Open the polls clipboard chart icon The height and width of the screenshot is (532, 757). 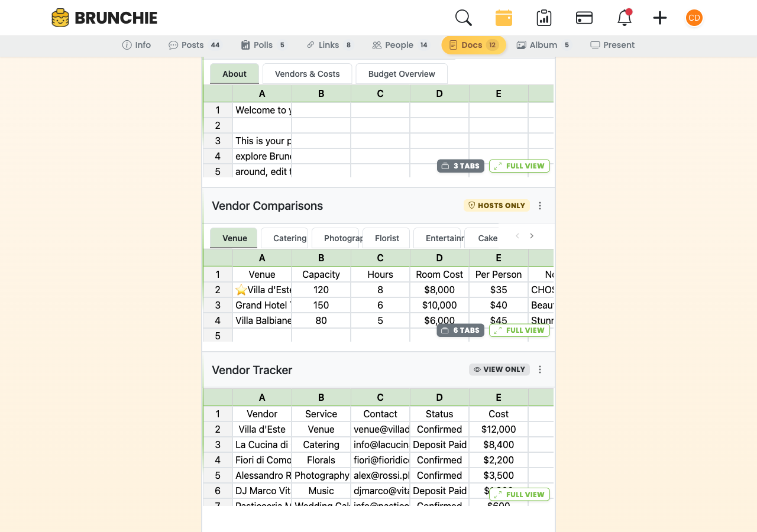(544, 18)
